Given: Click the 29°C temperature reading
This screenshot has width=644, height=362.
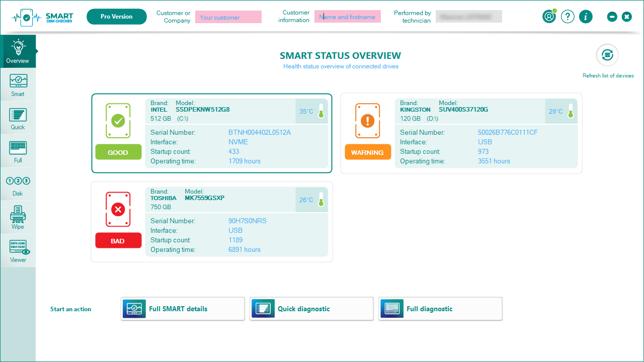Looking at the screenshot, I should click(556, 112).
